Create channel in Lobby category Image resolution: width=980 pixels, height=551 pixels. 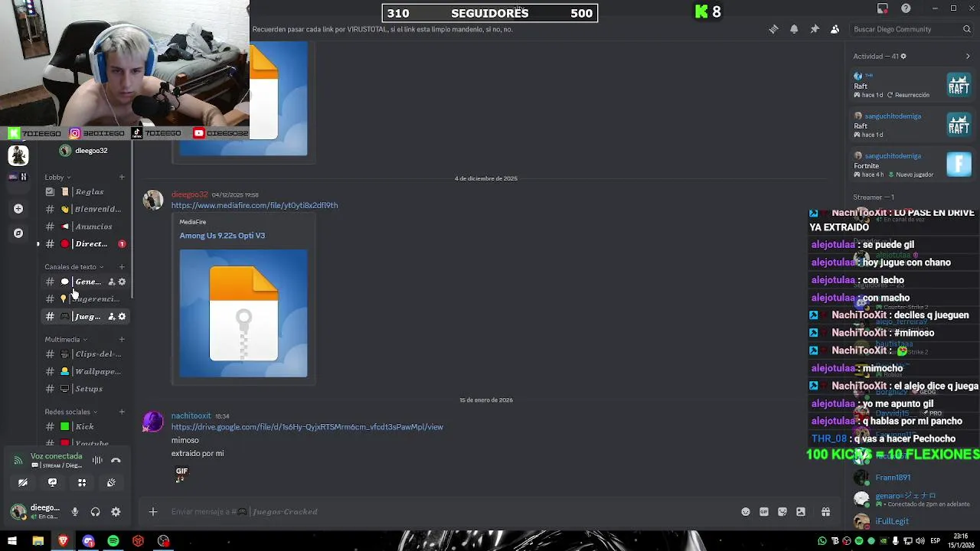122,177
